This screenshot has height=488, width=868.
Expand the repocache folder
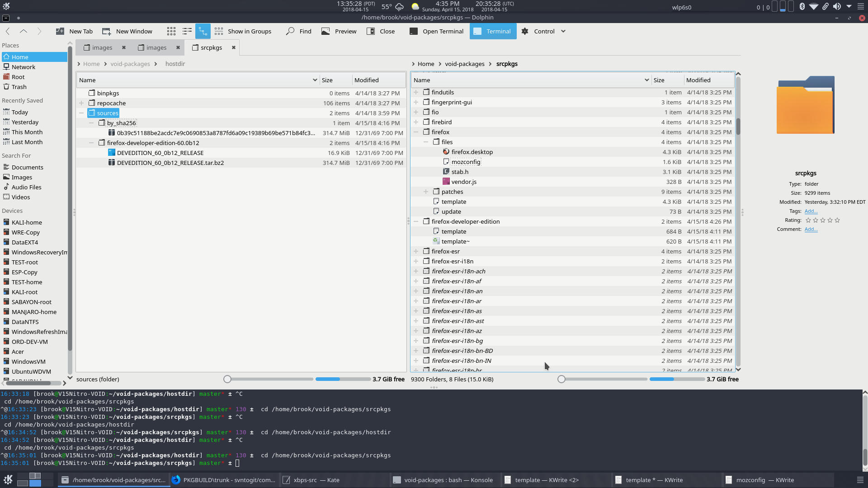click(81, 103)
